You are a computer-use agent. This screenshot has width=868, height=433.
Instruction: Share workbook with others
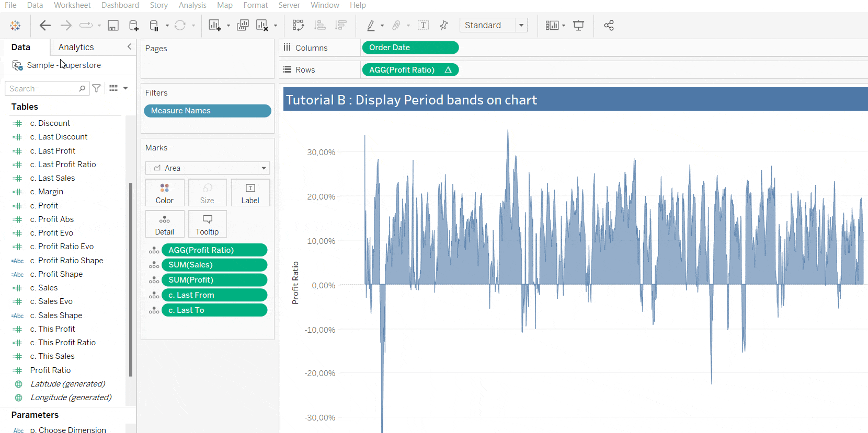[609, 26]
